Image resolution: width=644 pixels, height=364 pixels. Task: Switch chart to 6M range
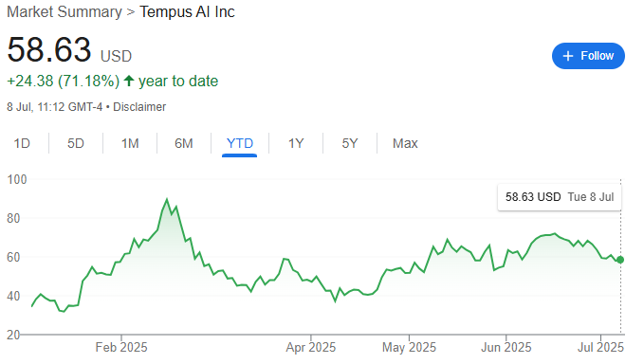click(x=184, y=143)
